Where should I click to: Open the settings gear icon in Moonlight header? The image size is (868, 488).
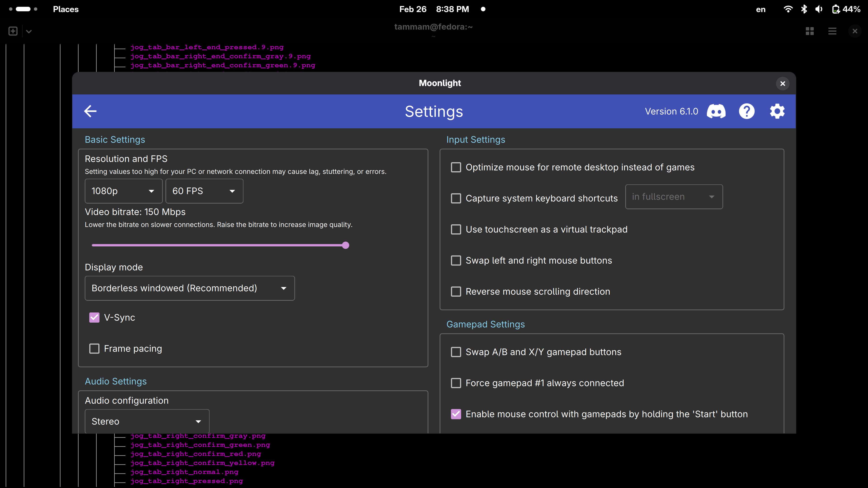777,111
